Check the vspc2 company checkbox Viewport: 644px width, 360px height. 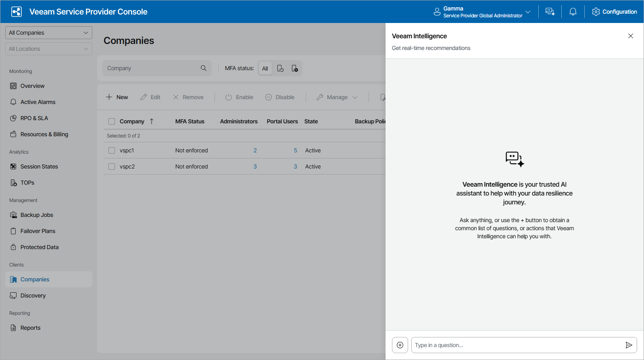coord(112,166)
